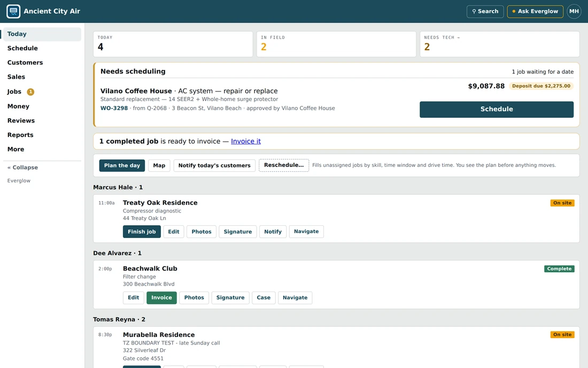Schedule the Vilano Coffee House job
588x368 pixels.
coord(497,109)
